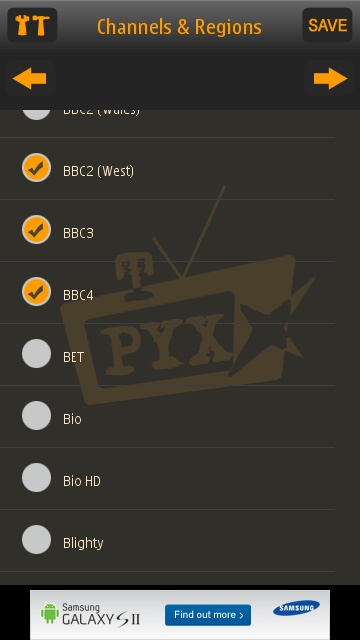360x640 pixels.
Task: Check the Bio HD channel
Action: pos(36,478)
